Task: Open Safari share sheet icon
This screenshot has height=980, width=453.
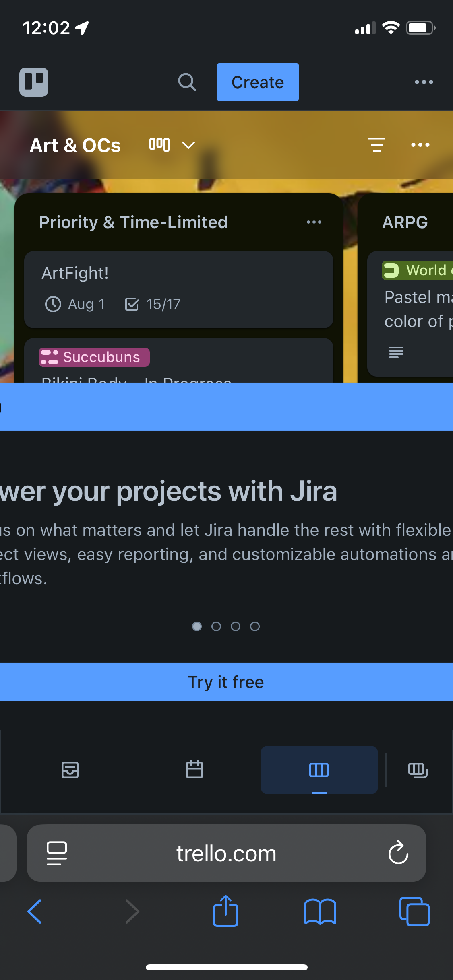Action: 225,911
